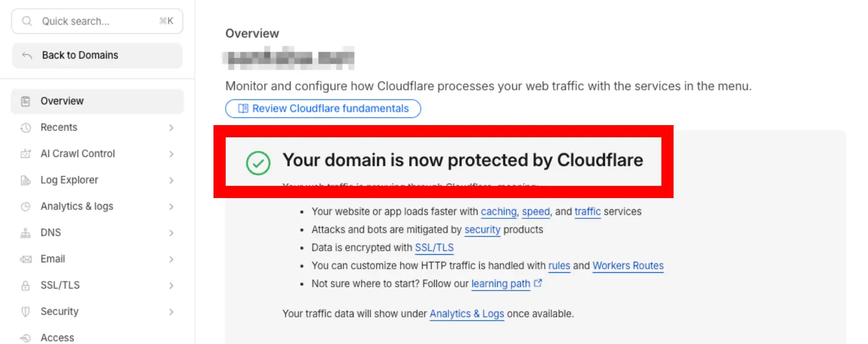The height and width of the screenshot is (344, 868).
Task: Click the Back to Domains button
Action: (x=97, y=56)
